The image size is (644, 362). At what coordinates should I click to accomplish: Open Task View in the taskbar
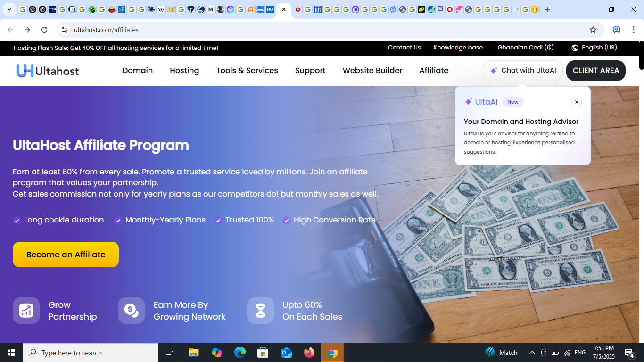coord(170,353)
